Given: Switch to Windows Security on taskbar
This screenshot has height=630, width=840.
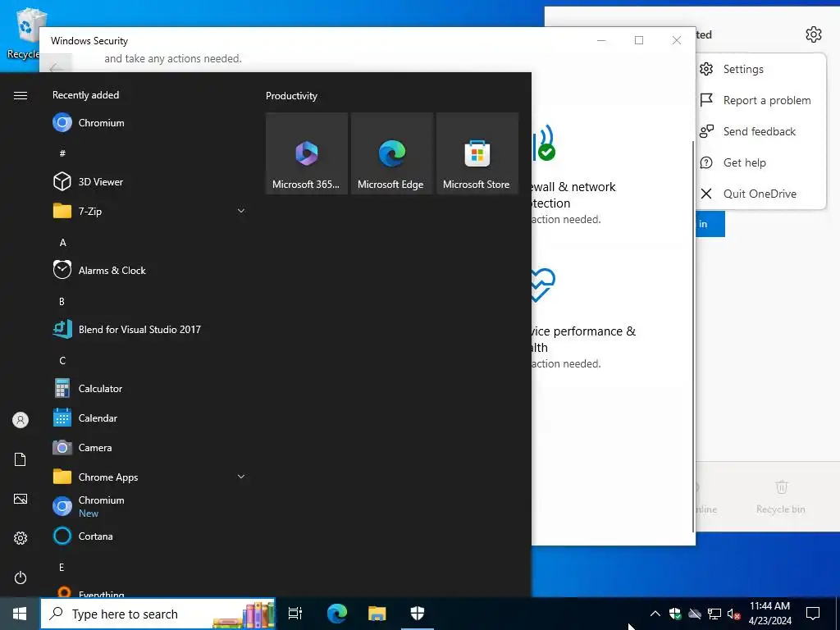Looking at the screenshot, I should (418, 614).
